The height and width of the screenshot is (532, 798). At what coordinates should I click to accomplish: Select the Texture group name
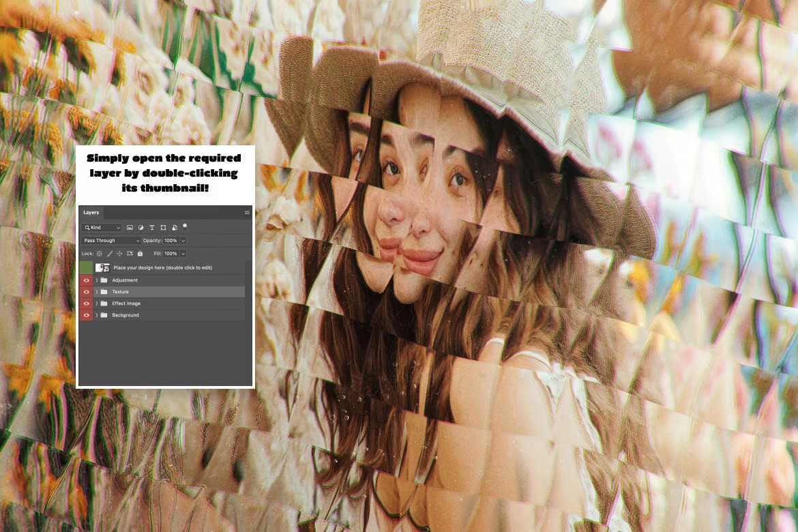[x=121, y=291]
